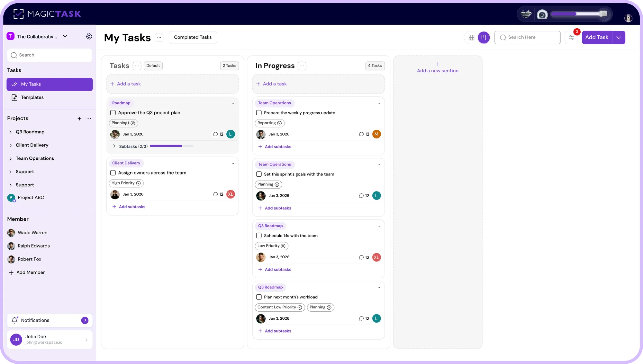Open user profile avatar in top bar
This screenshot has width=643, height=364.
[628, 18]
